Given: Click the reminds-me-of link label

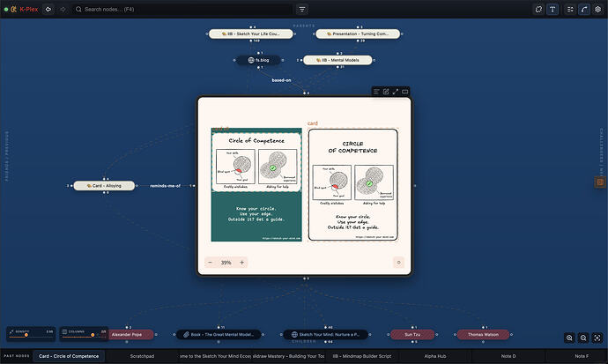Looking at the screenshot, I should [x=165, y=186].
